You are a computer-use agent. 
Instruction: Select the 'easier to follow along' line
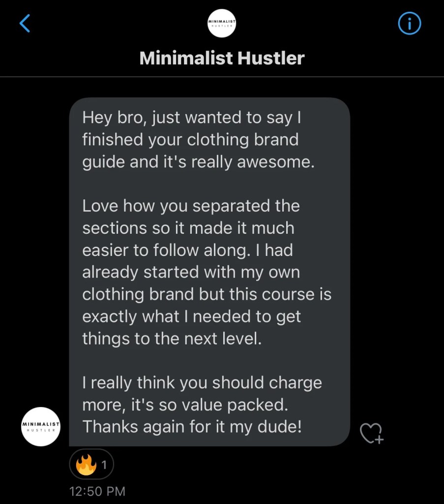187,250
